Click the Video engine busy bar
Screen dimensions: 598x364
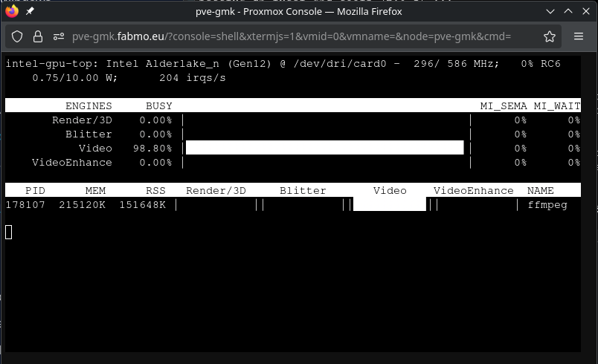[324, 149]
